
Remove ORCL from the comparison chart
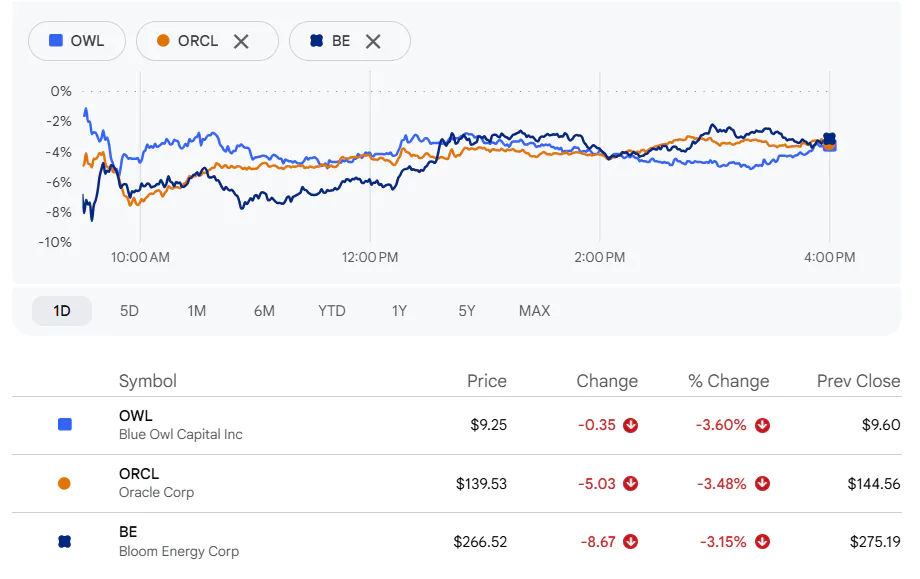pos(241,41)
